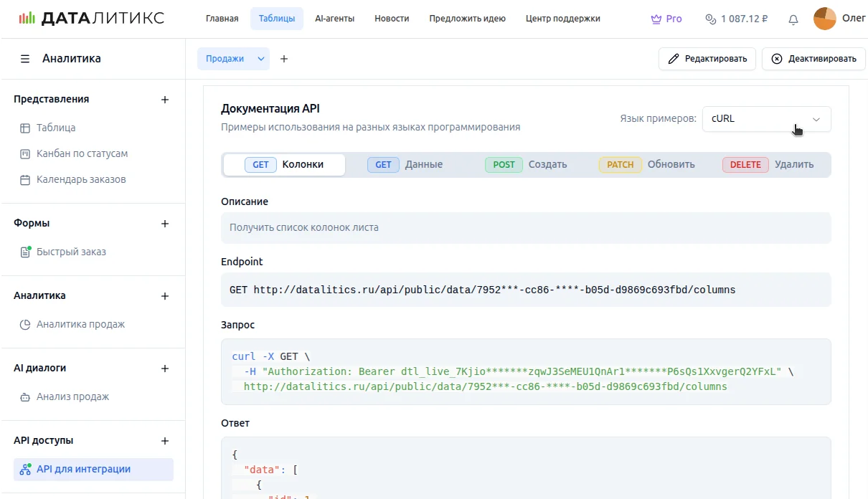
Task: Select the DELETE Удалить tab
Action: (768, 165)
